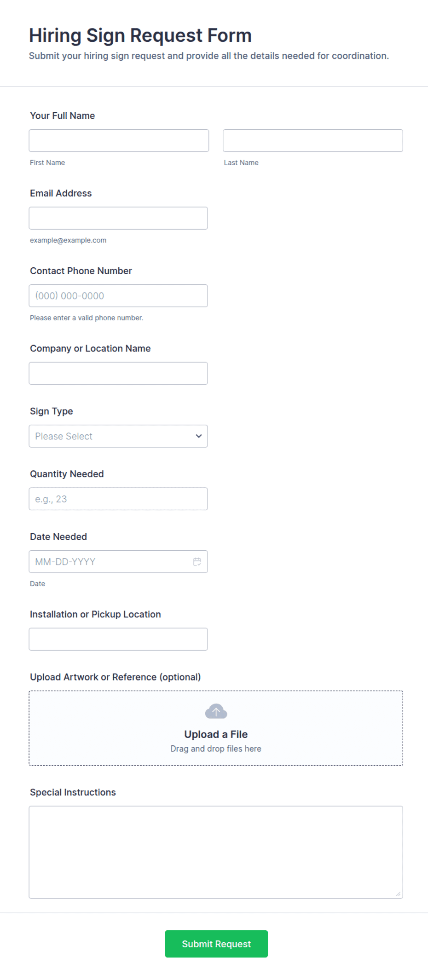
Task: Click the Company or Location Name field
Action: pyautogui.click(x=118, y=374)
